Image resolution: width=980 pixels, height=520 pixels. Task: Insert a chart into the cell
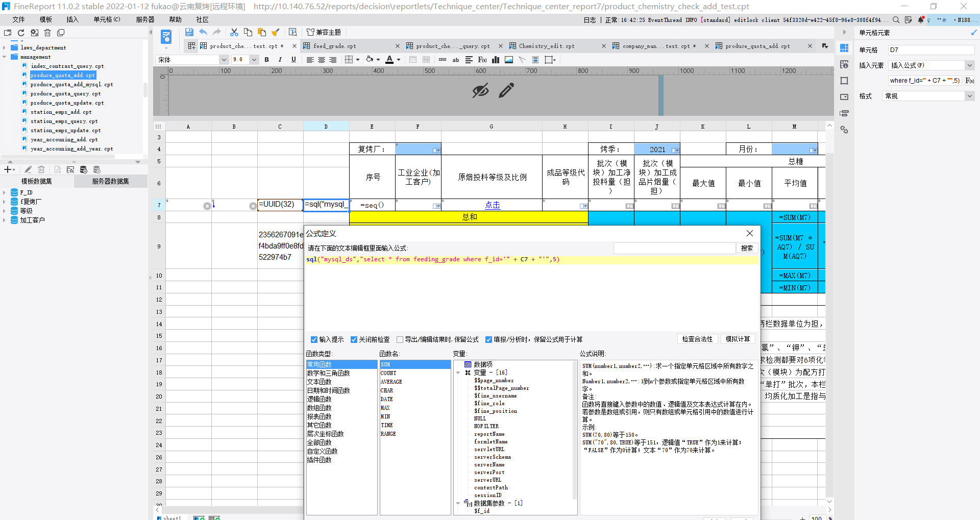coord(496,60)
